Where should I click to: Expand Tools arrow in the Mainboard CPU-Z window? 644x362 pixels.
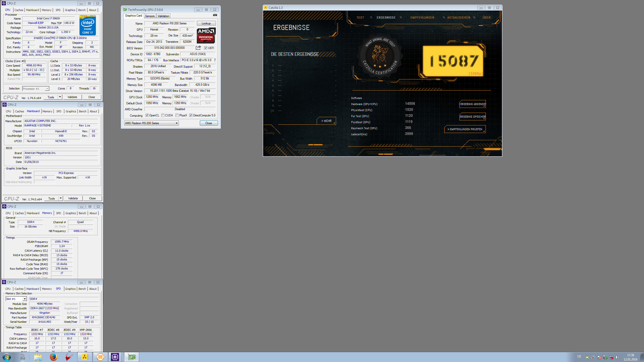pyautogui.click(x=61, y=198)
